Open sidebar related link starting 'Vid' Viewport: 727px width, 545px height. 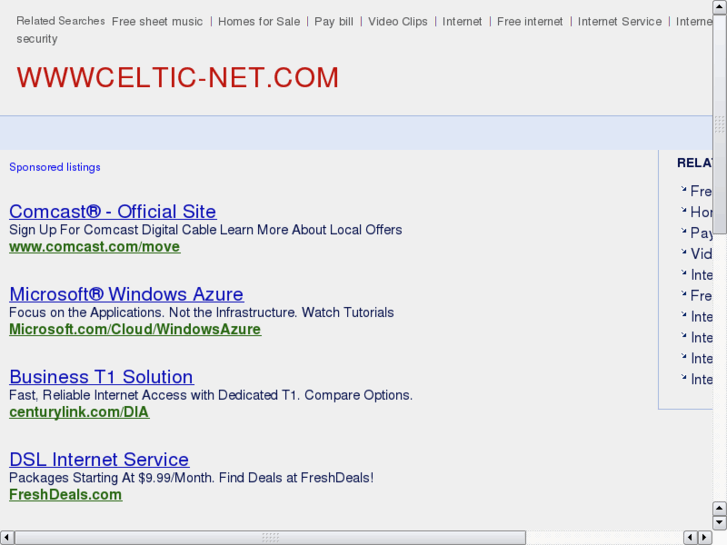pyautogui.click(x=701, y=254)
